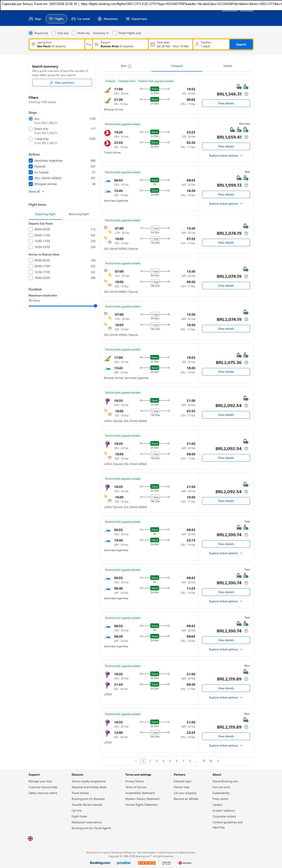Open the Car rental navigation tab

click(x=80, y=19)
